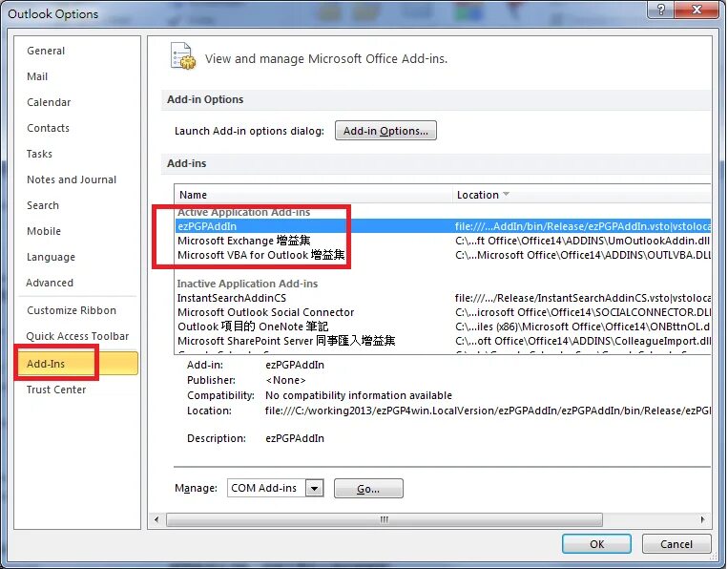Click the SOCIALCONNECTOR.DLL location cell
Screen dimensions: 728x569
(582, 312)
